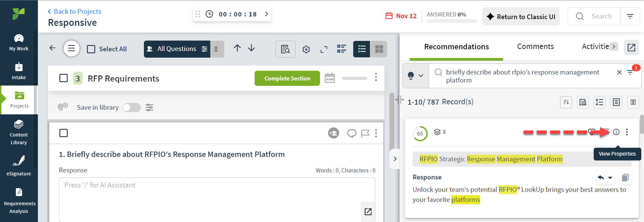The width and height of the screenshot is (644, 222).
Task: Open question one three-dot menu
Action: coord(376,133)
